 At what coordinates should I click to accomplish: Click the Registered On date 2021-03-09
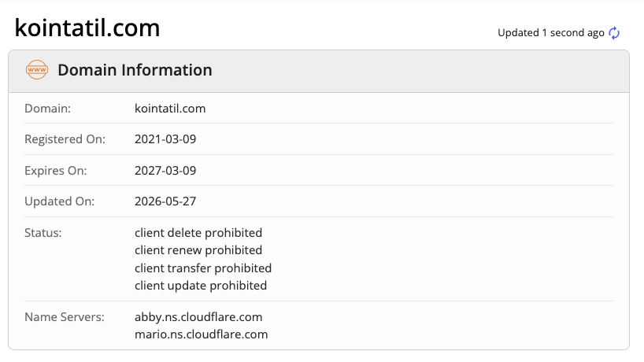pyautogui.click(x=165, y=139)
